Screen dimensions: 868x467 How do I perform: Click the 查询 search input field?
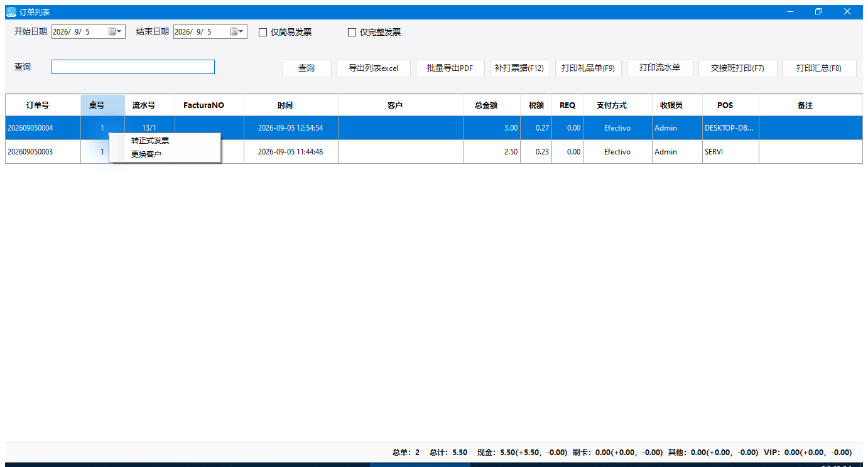[x=133, y=67]
